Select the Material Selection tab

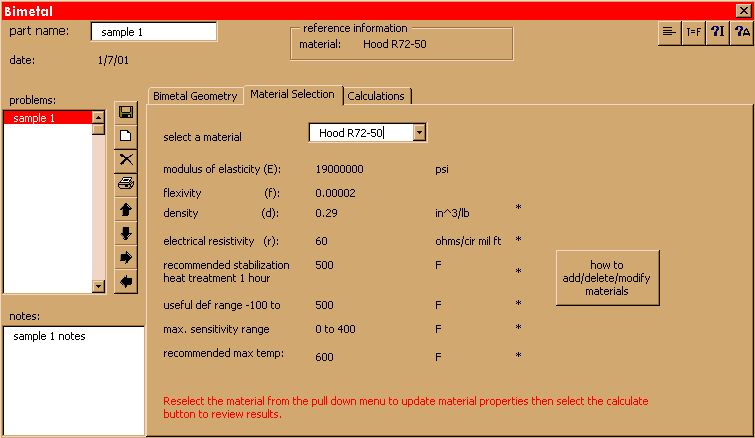click(x=293, y=95)
